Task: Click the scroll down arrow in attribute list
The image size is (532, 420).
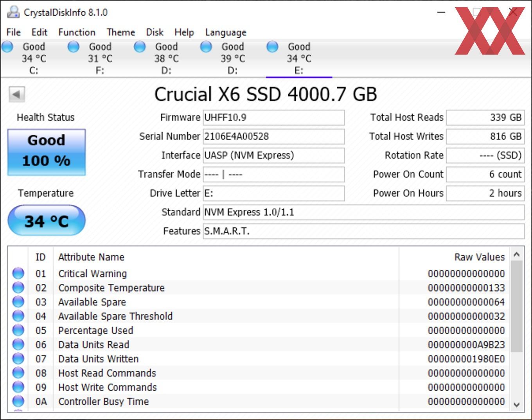Action: click(x=516, y=405)
